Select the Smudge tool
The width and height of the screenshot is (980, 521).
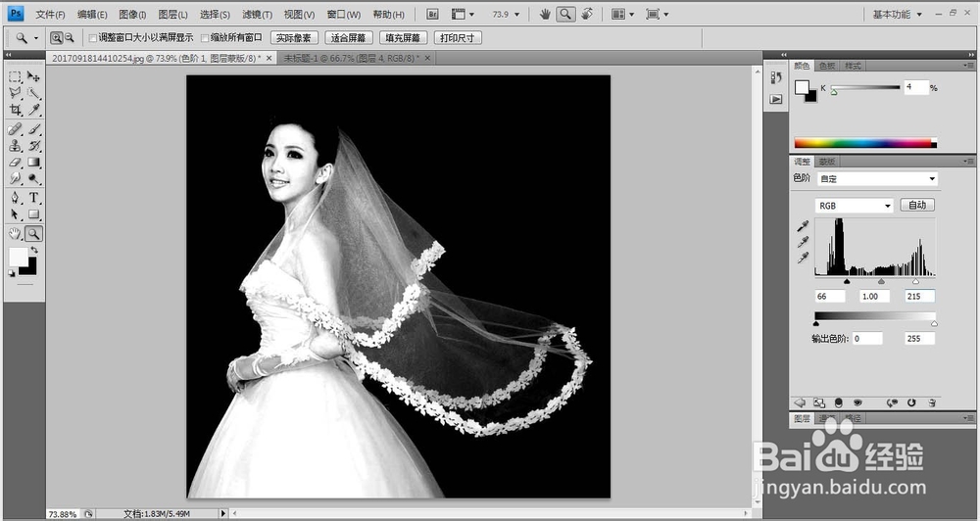[x=15, y=178]
